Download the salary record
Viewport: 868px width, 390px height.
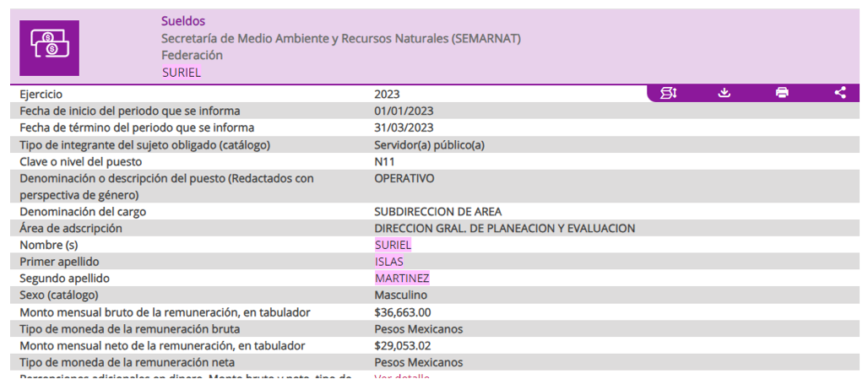point(724,93)
